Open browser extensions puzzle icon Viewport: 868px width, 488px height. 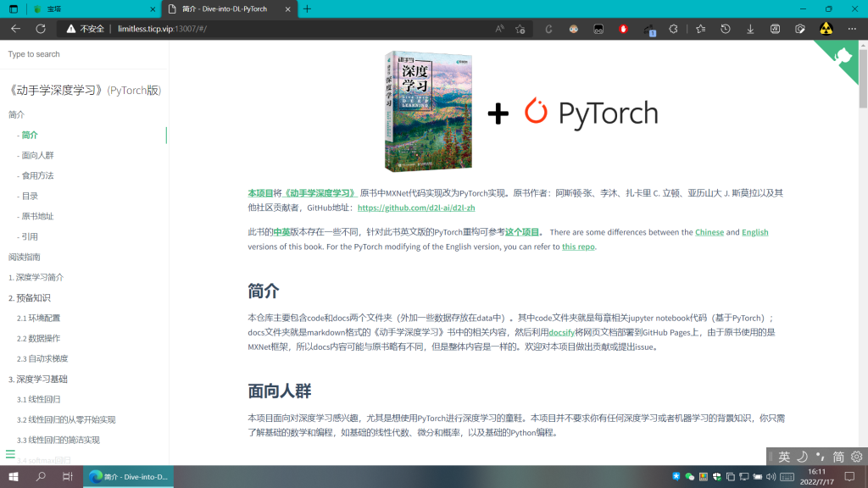[x=673, y=29]
